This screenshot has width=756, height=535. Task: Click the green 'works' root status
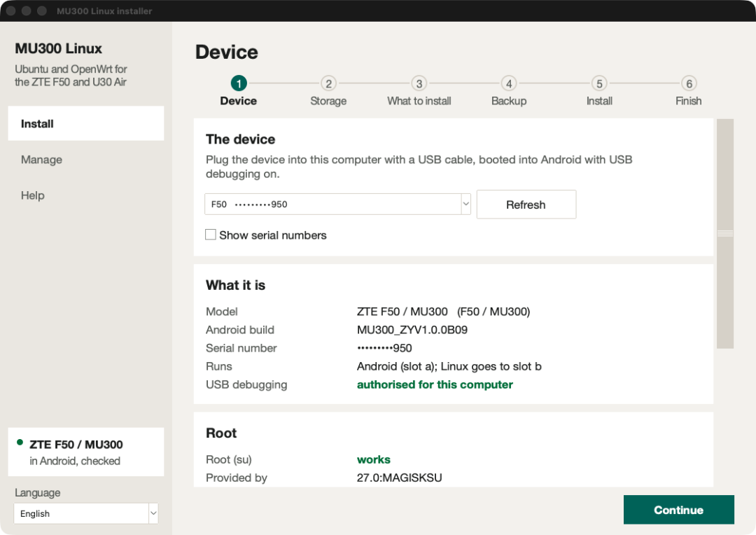(374, 460)
